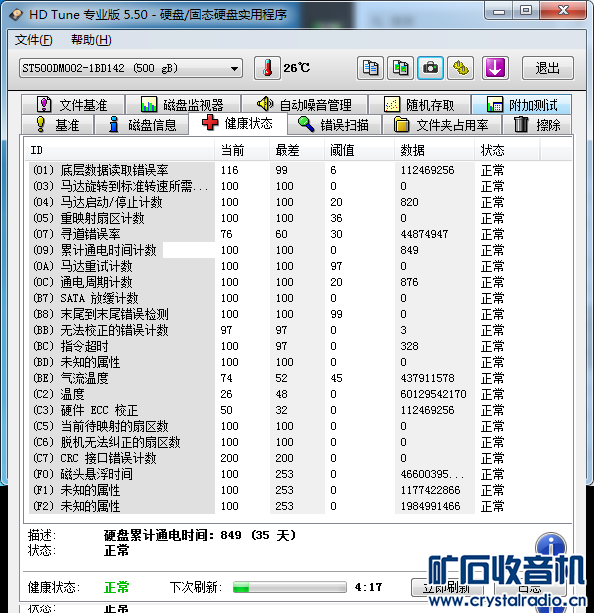The width and height of the screenshot is (594, 613).
Task: Click the 退出 exit button
Action: (x=547, y=68)
